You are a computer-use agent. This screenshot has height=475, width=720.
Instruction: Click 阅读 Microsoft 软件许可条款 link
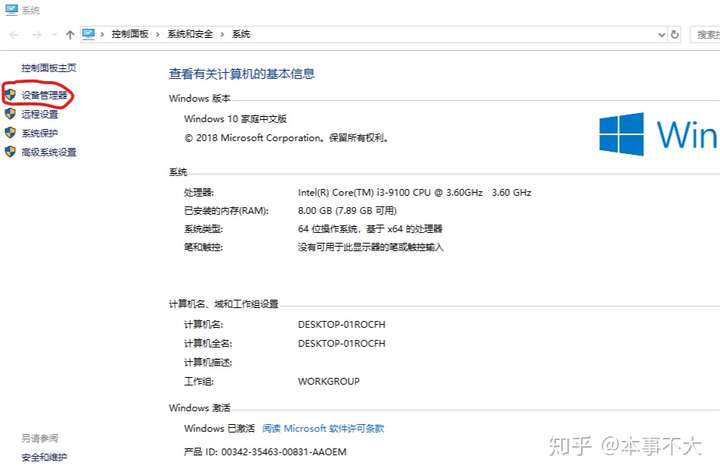pyautogui.click(x=323, y=429)
